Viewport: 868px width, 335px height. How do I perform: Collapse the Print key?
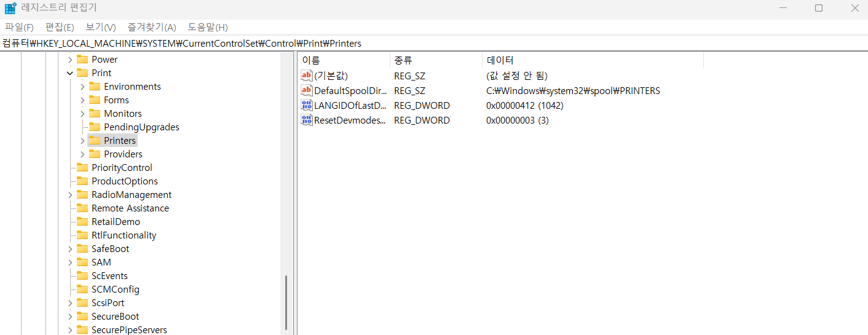70,73
